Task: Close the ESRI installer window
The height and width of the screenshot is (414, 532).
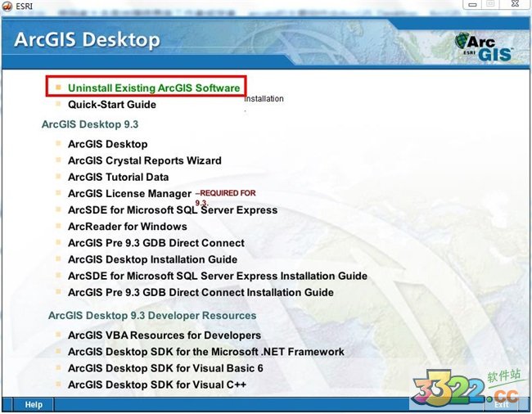Action: point(515,4)
